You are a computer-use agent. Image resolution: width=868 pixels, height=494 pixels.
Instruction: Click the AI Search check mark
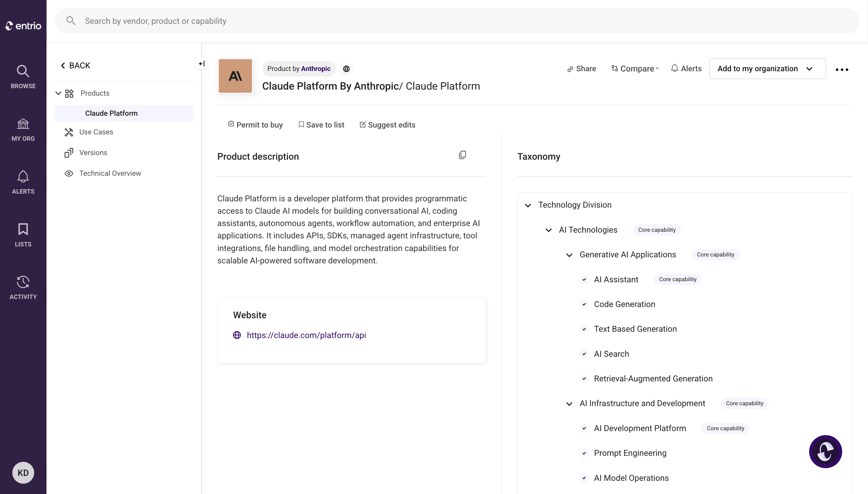tap(584, 354)
